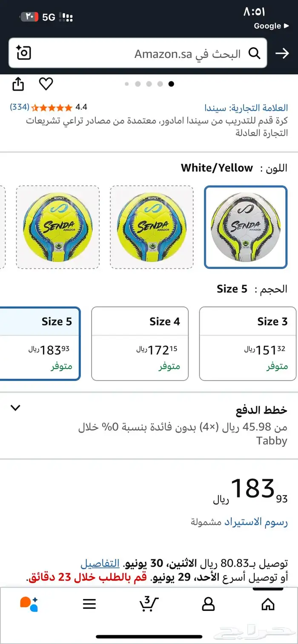Share this product

(18, 84)
